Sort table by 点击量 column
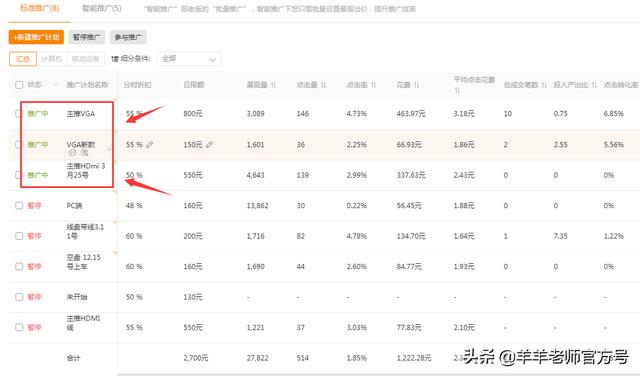640x376 pixels. (x=323, y=85)
